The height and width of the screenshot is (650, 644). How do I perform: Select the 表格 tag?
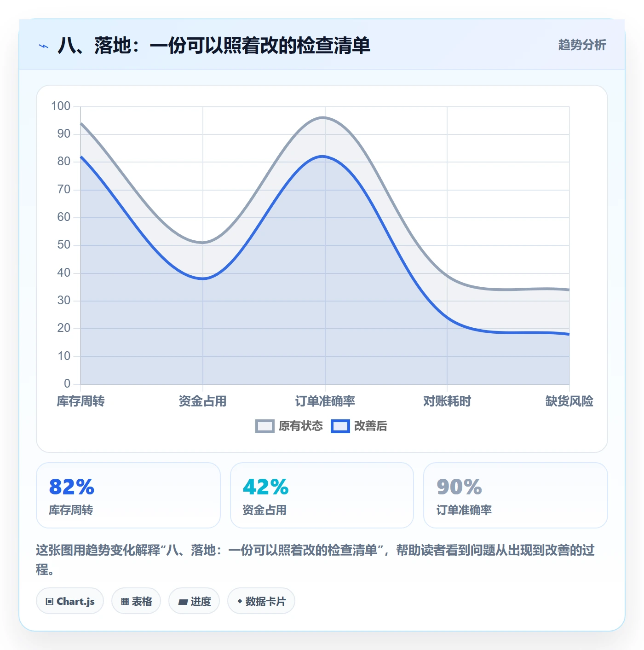pos(136,601)
